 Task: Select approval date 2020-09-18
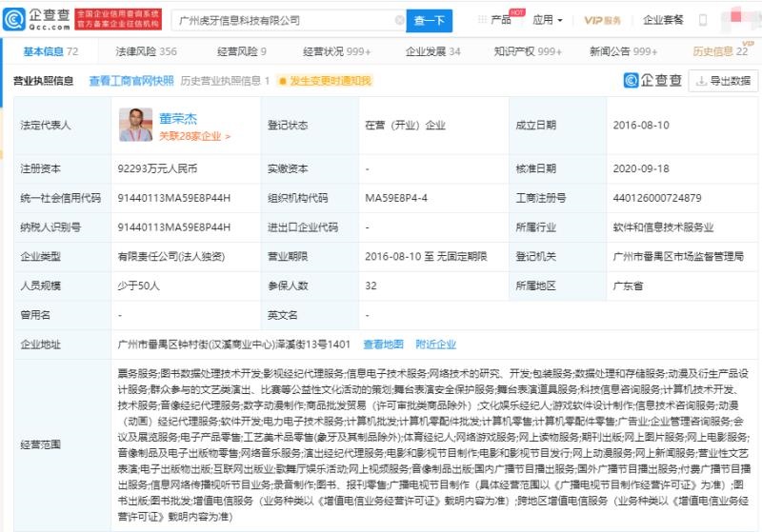click(641, 168)
